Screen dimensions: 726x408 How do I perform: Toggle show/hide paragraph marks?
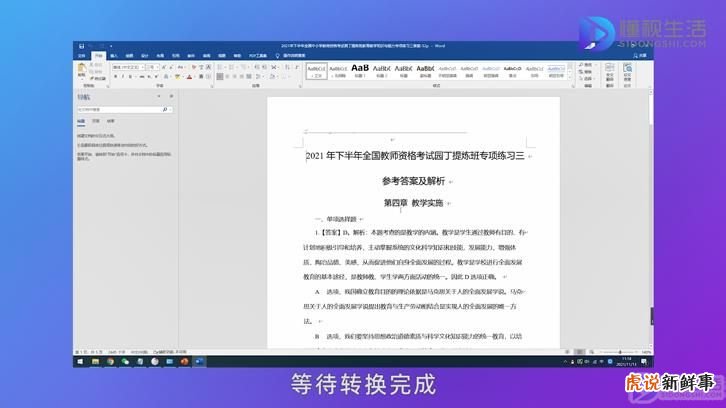point(297,67)
